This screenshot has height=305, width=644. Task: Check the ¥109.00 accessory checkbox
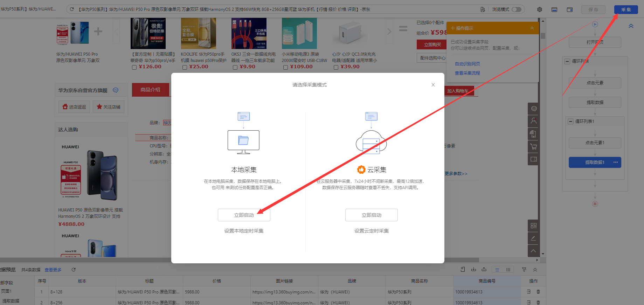[x=285, y=67]
